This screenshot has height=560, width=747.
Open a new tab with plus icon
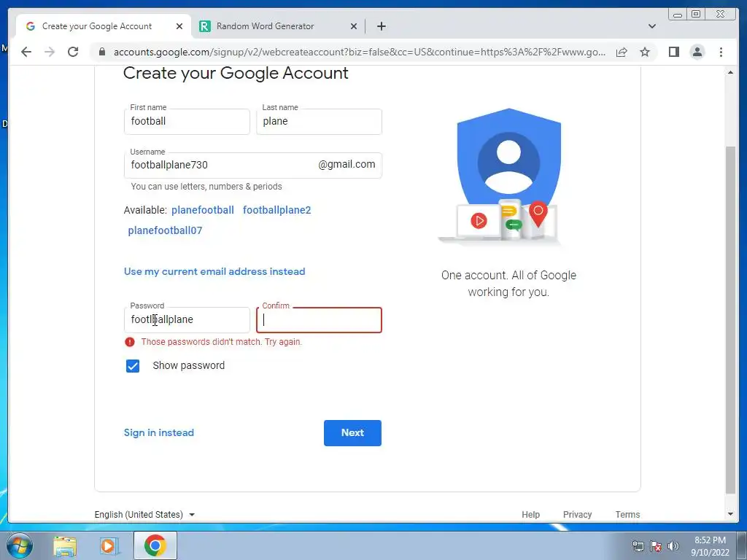click(381, 26)
